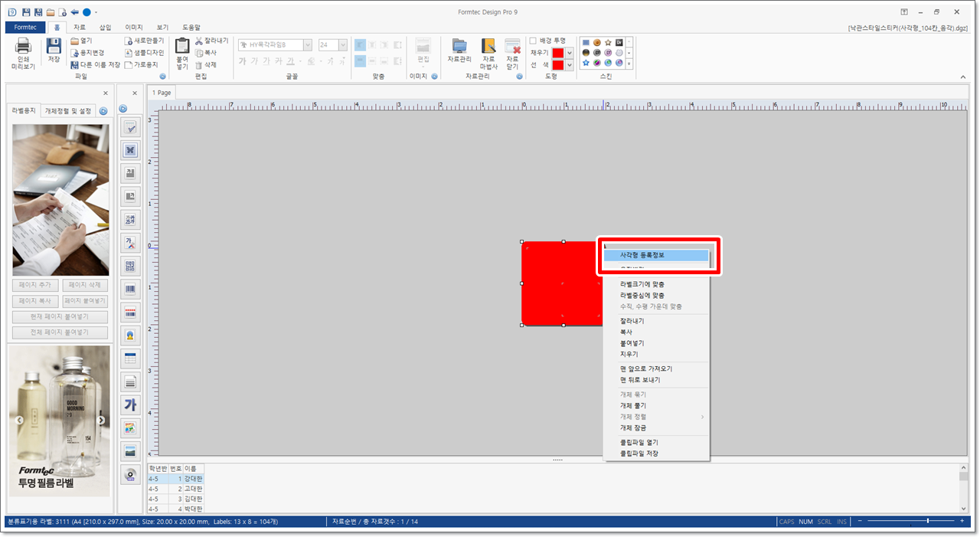Click 자료닫기 close data icon
980x537 pixels.
click(x=513, y=54)
